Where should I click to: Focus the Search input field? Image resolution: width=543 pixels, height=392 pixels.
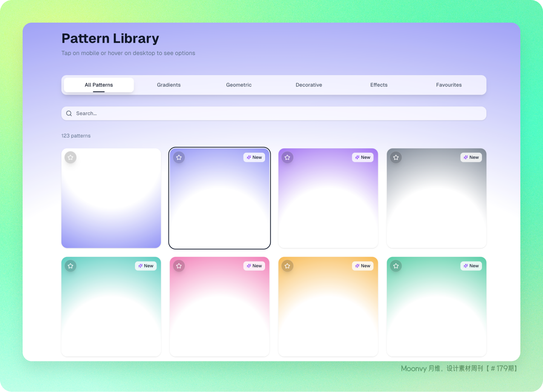click(274, 114)
